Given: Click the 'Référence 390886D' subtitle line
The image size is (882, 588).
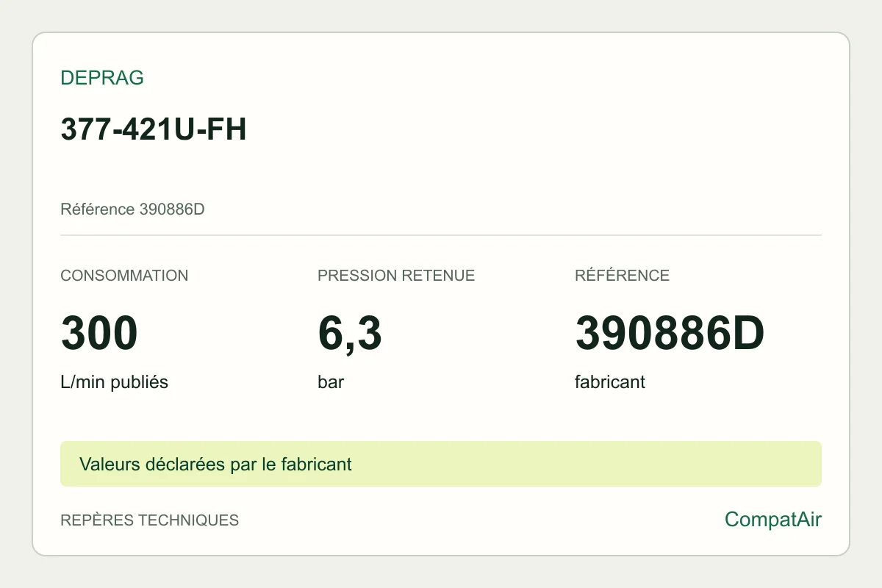Looking at the screenshot, I should [x=132, y=209].
